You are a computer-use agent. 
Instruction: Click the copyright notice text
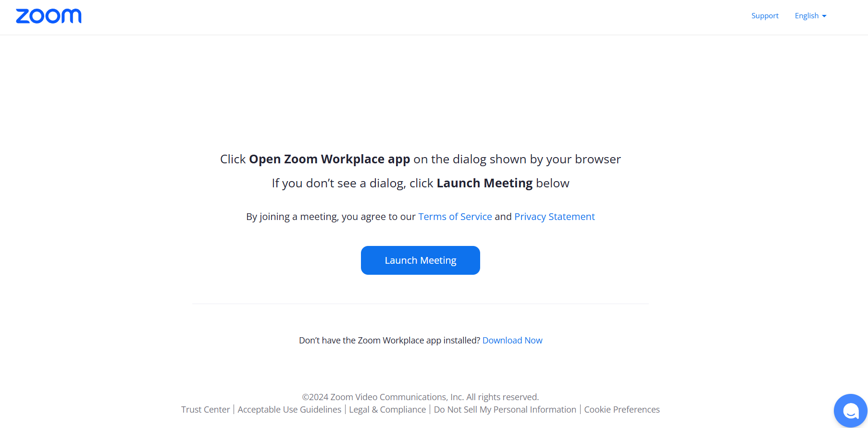coord(420,397)
